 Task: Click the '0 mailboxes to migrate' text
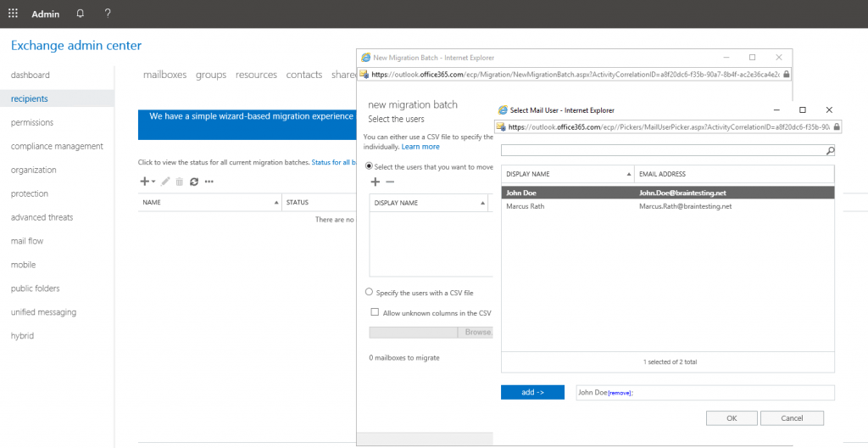coord(404,358)
